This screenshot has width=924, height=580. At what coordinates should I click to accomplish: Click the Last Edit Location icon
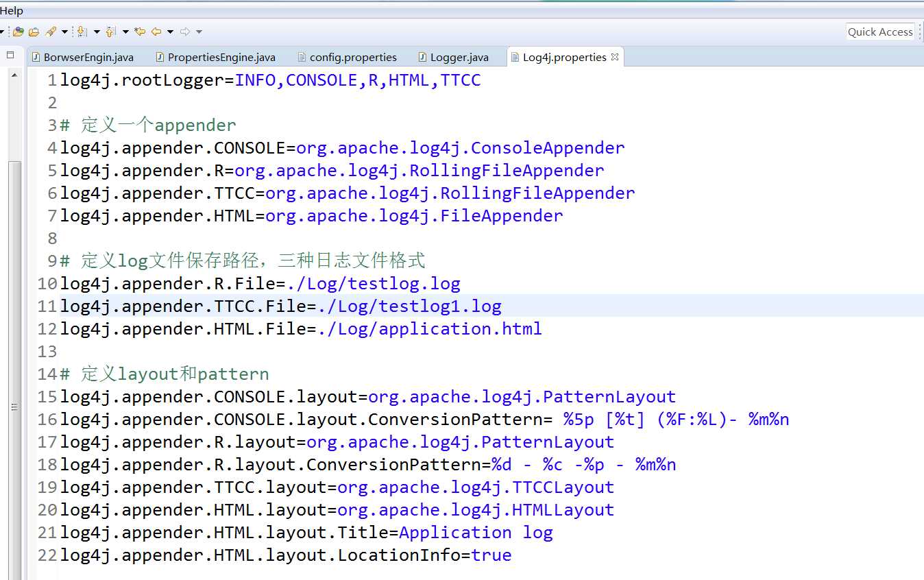pos(140,32)
